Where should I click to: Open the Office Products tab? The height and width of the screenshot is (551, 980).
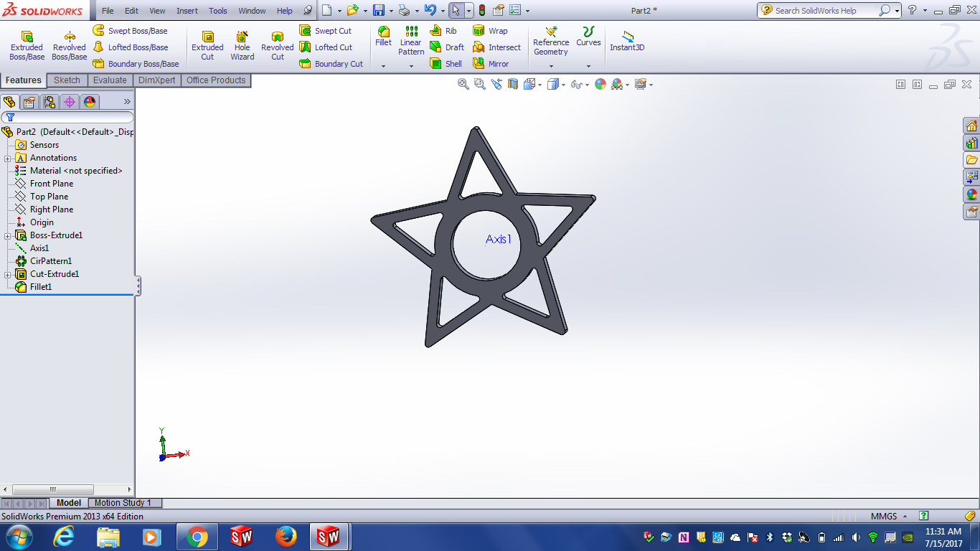point(216,80)
